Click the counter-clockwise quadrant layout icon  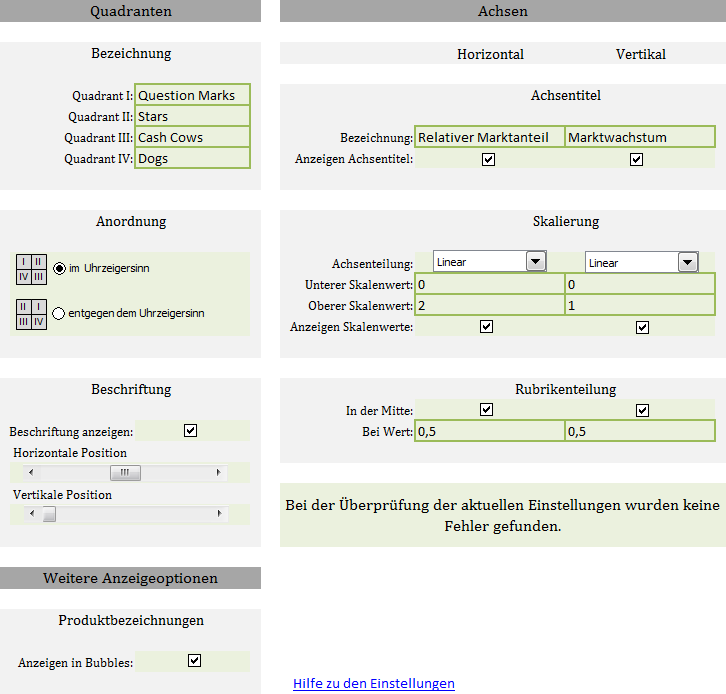click(32, 314)
